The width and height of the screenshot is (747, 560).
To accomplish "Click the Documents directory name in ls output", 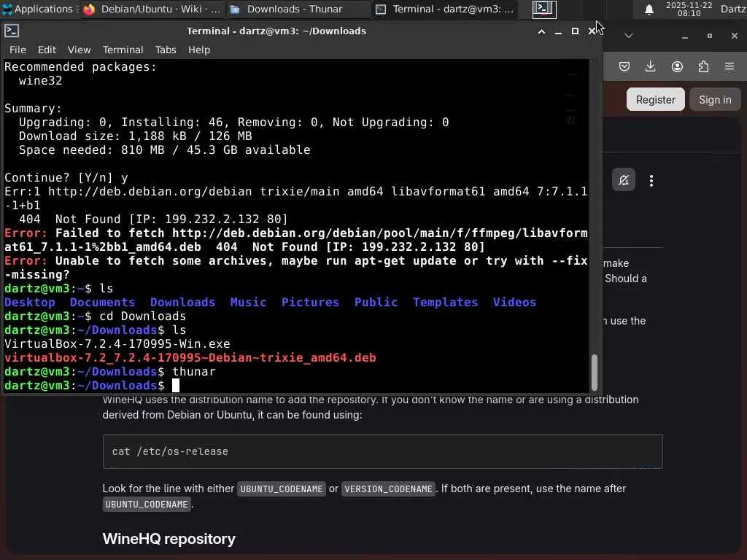I will tap(102, 303).
